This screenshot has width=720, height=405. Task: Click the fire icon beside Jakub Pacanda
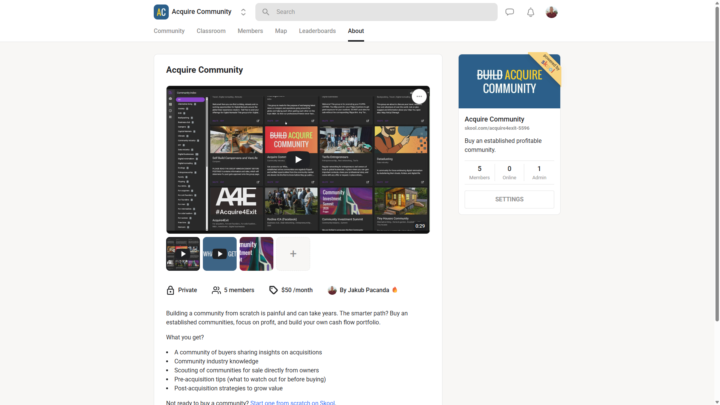[394, 290]
